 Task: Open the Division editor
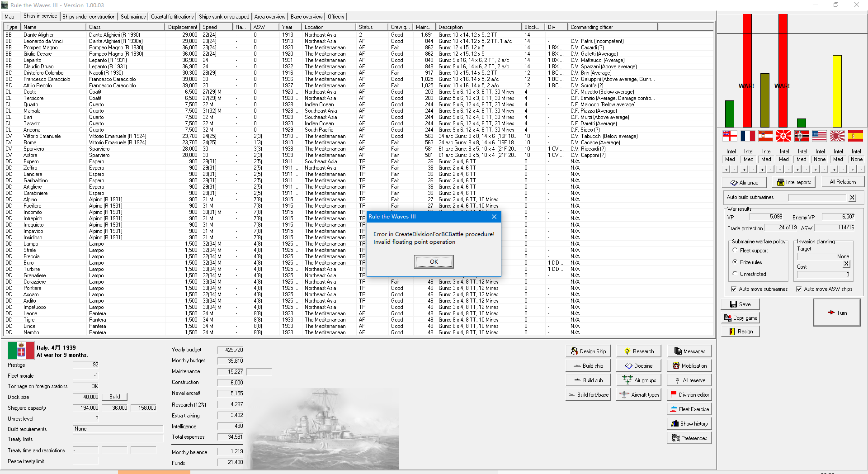tap(689, 394)
